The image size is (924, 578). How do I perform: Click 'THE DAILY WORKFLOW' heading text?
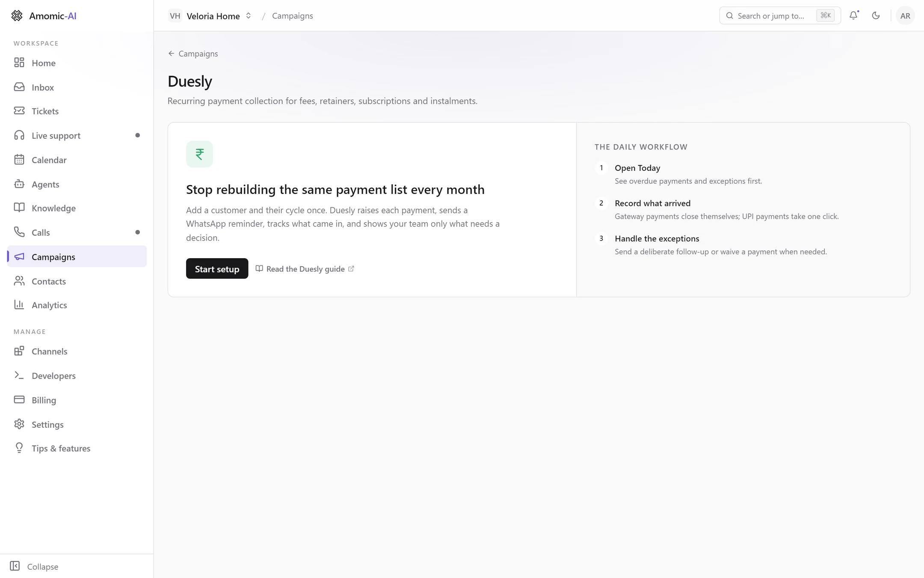[641, 147]
